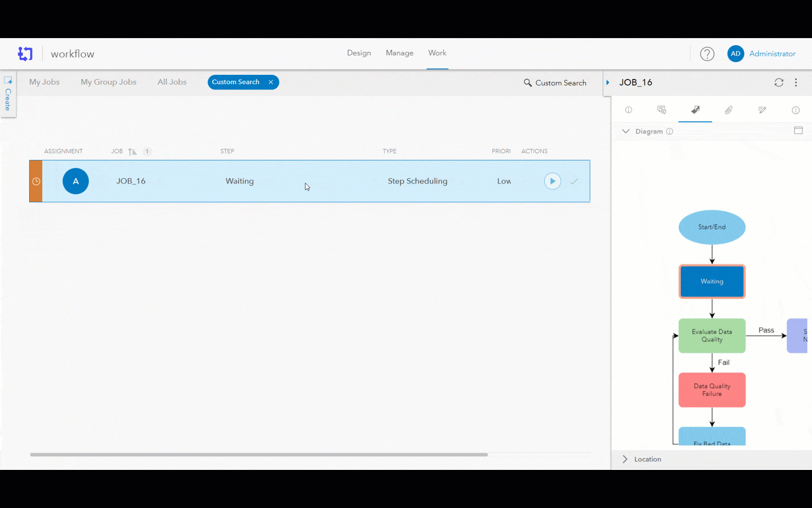Open the layout icon in Diagram header
Image resolution: width=812 pixels, height=508 pixels.
(798, 130)
